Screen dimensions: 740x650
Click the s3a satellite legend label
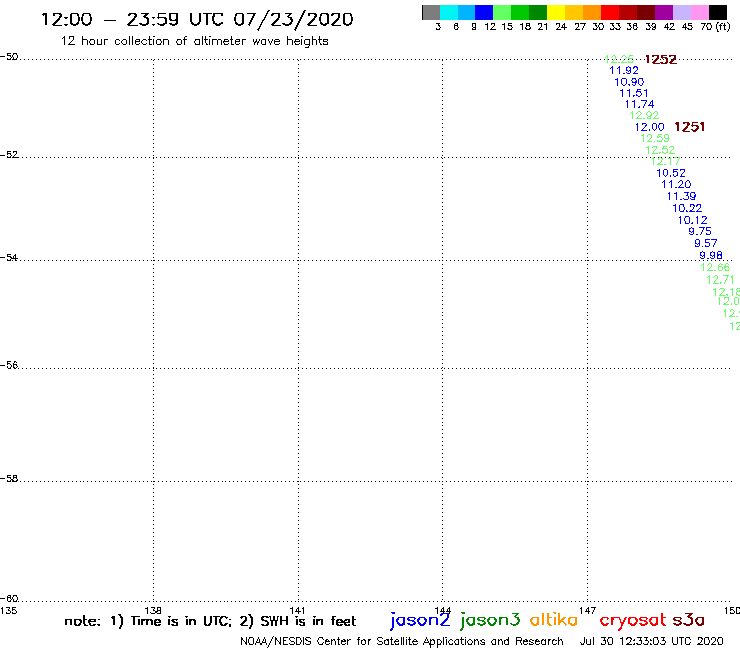point(688,620)
